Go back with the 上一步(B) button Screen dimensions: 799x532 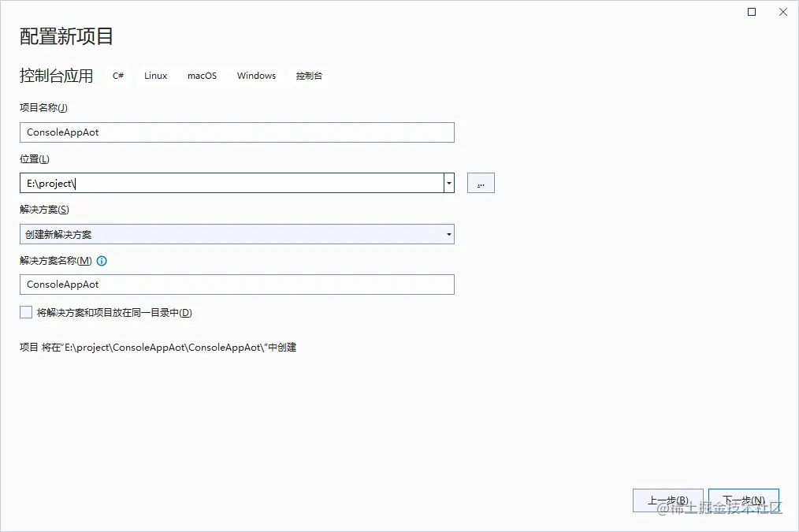667,500
